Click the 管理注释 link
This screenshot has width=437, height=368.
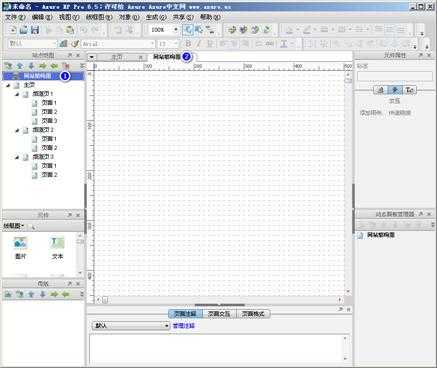click(x=183, y=326)
